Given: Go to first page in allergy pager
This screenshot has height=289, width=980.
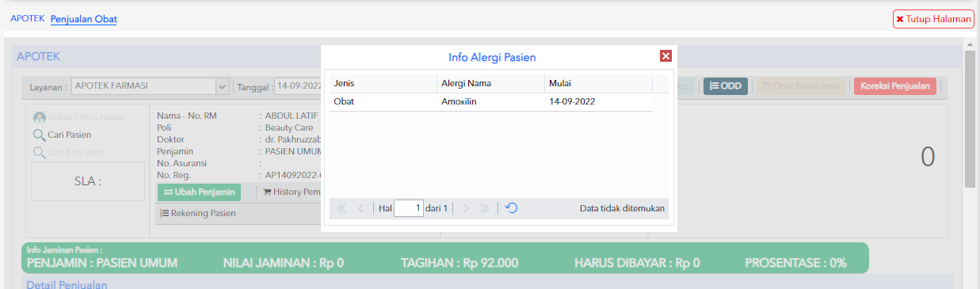Looking at the screenshot, I should 341,208.
